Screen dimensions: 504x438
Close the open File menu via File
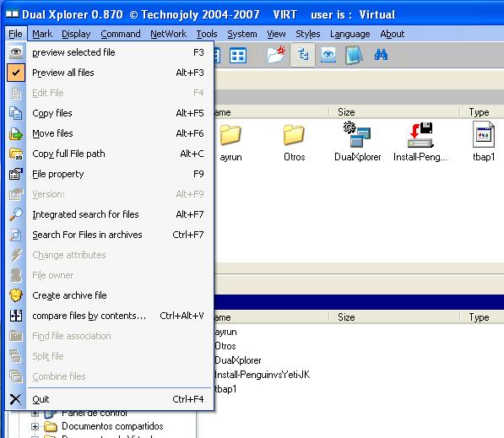coord(15,34)
